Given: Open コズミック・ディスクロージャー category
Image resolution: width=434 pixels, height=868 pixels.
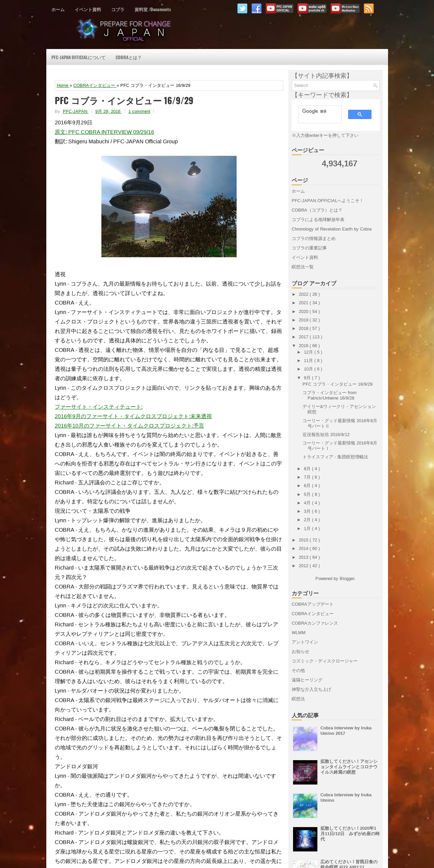Looking at the screenshot, I should pos(324,661).
